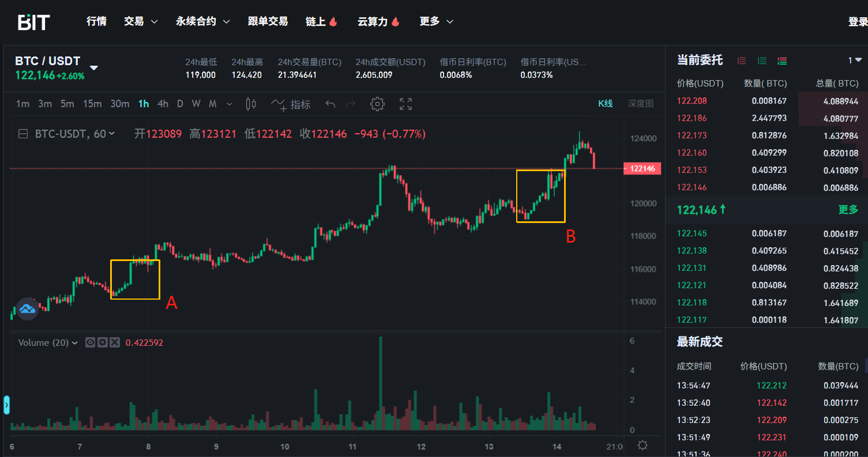Open the candlestick chart type selector
868x457 pixels.
[251, 104]
